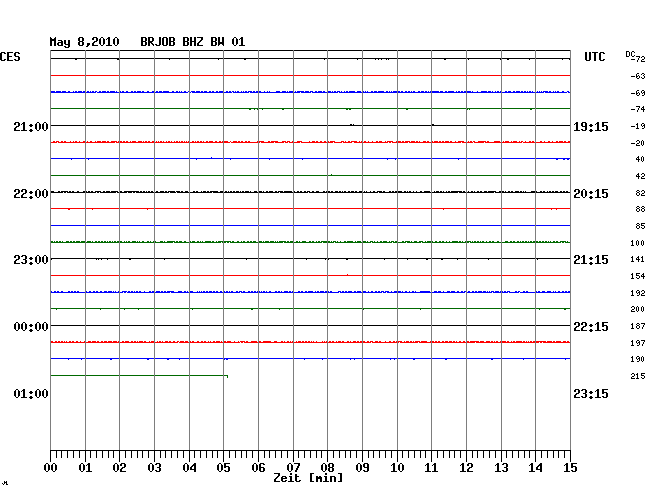Select minute tick label '08' on time axis
The width and height of the screenshot is (650, 494).
click(x=327, y=468)
